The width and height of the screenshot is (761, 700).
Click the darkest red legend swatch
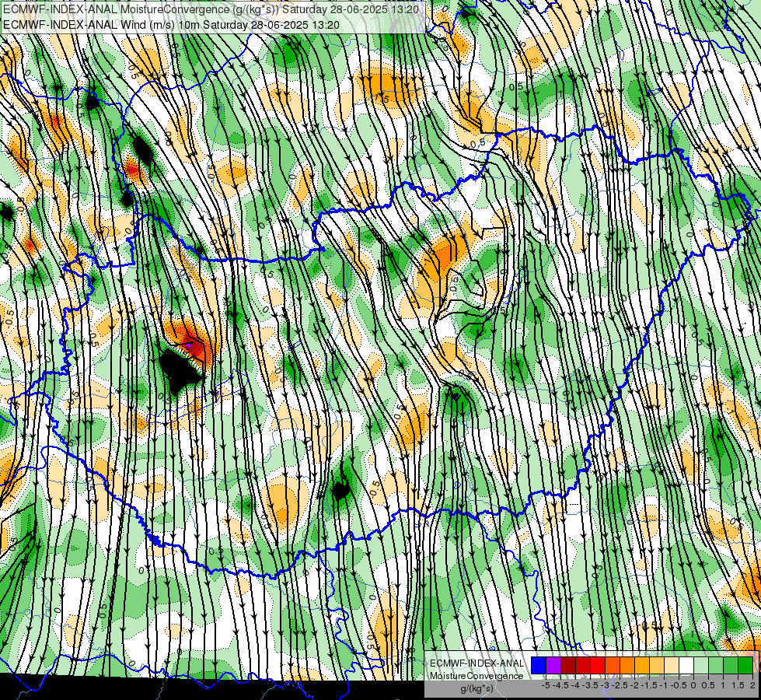tap(568, 665)
